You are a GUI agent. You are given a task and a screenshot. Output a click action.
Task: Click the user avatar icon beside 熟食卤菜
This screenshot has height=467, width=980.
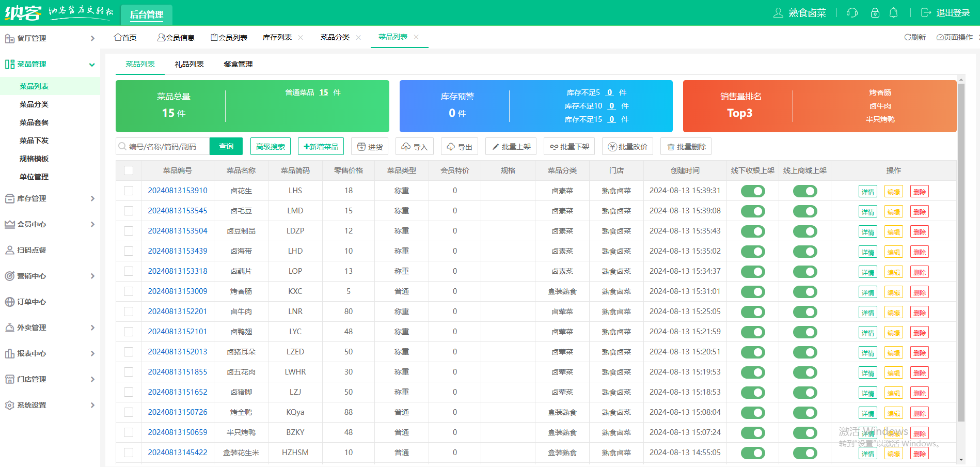778,13
